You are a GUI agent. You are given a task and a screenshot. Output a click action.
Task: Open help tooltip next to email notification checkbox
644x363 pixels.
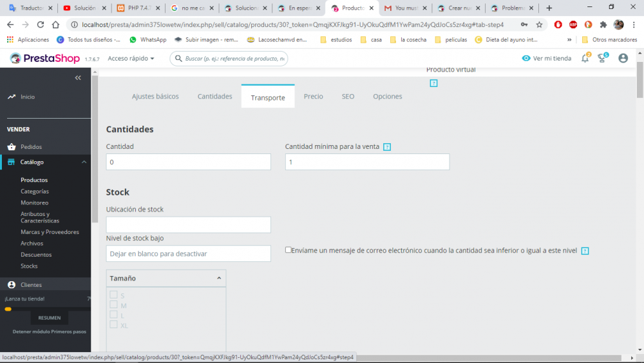[x=585, y=251]
